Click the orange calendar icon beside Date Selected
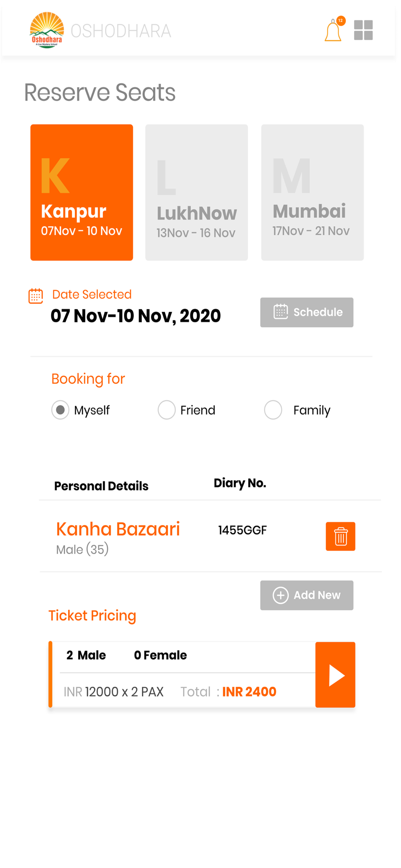Image resolution: width=401 pixels, height=868 pixels. [36, 296]
